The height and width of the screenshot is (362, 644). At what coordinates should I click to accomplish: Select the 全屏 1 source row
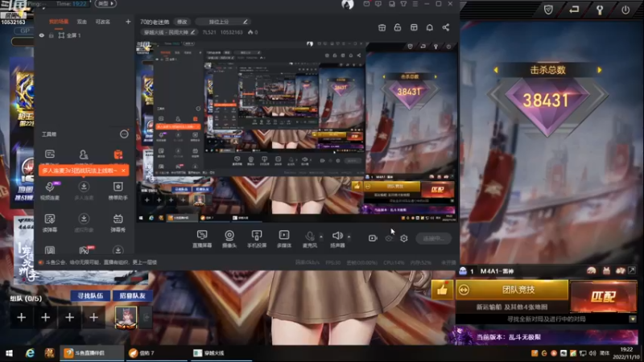coord(85,35)
